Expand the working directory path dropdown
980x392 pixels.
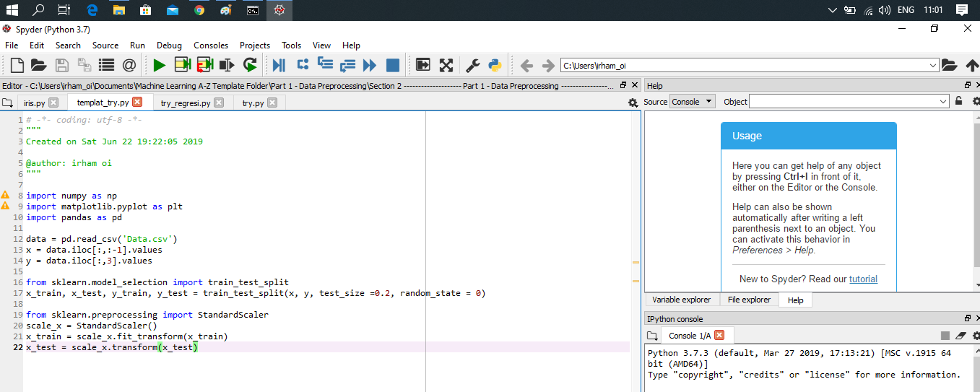click(x=933, y=66)
